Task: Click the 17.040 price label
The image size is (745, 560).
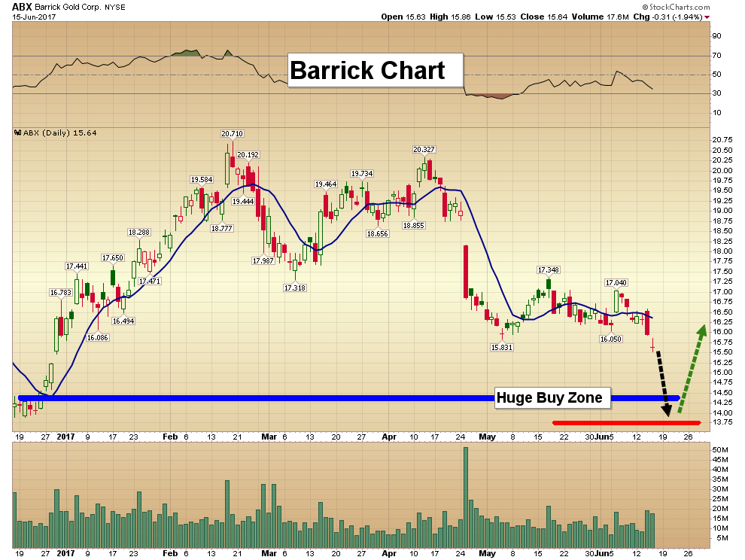Action: click(x=616, y=283)
